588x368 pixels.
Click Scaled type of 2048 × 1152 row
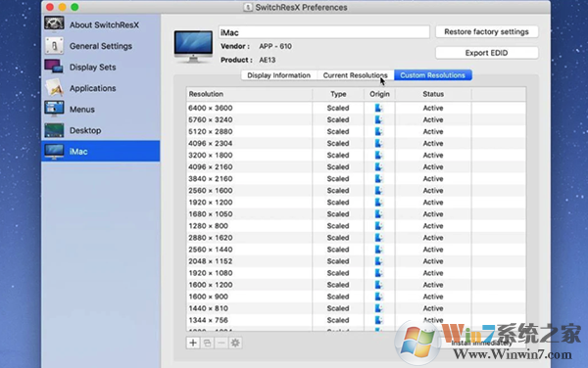[338, 261]
